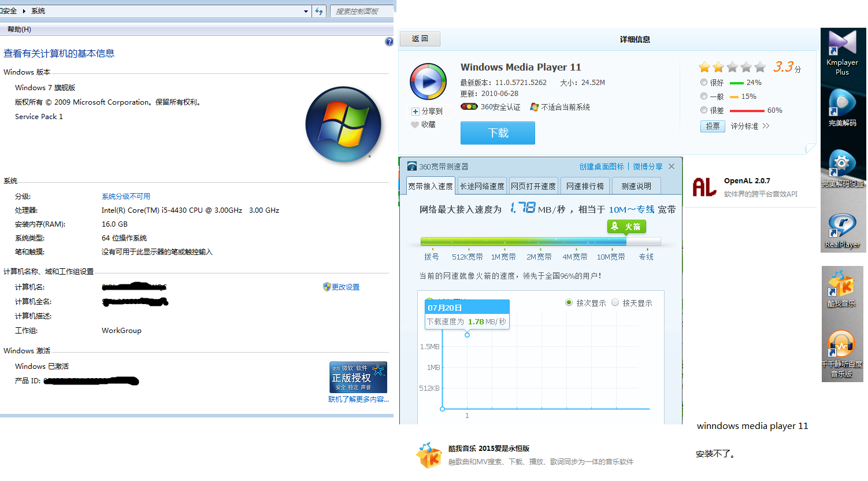This screenshot has height=481, width=868.
Task: Click the 查看有关计算机的基本信息 heading
Action: 59,53
